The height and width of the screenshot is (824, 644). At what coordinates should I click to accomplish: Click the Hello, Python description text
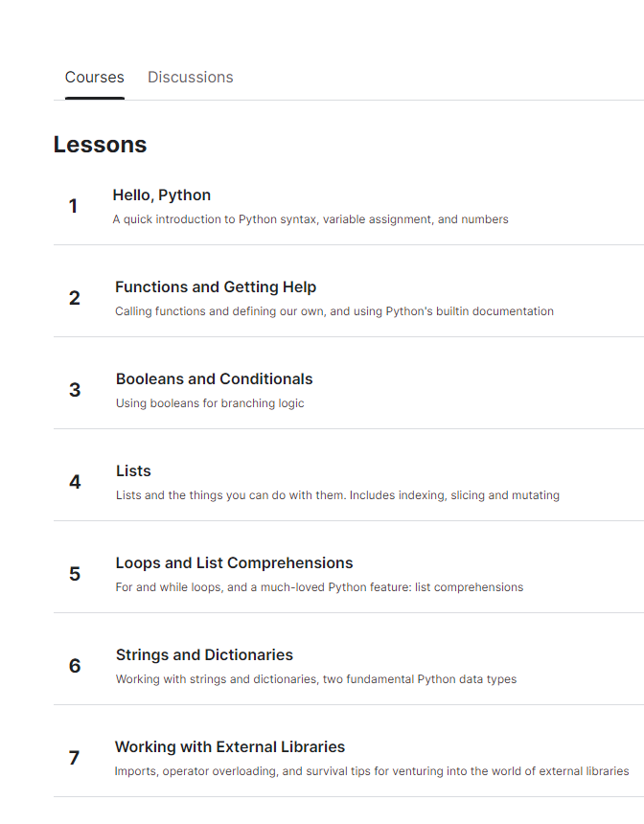click(311, 218)
